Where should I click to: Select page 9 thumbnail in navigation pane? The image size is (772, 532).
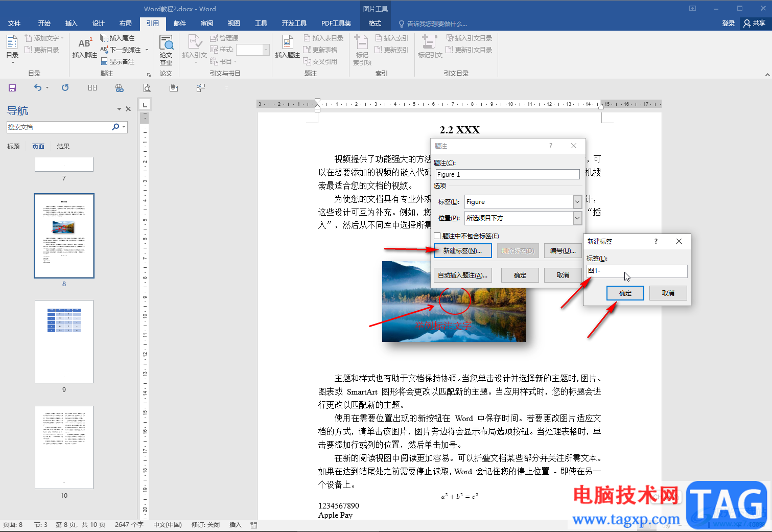(x=64, y=341)
